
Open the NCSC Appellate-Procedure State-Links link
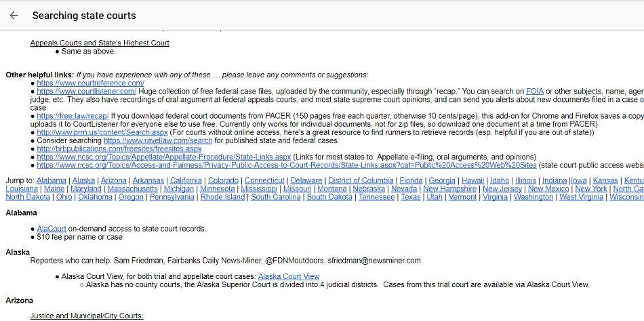(x=164, y=157)
